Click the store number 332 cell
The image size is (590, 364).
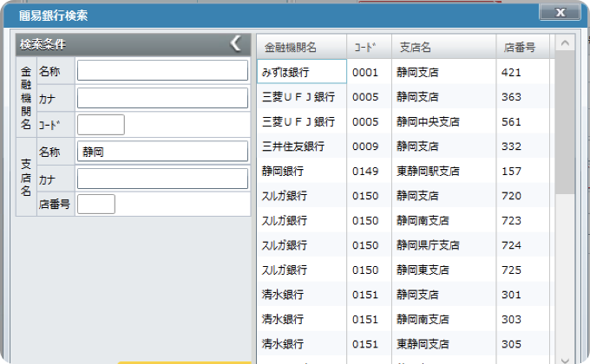pos(523,146)
